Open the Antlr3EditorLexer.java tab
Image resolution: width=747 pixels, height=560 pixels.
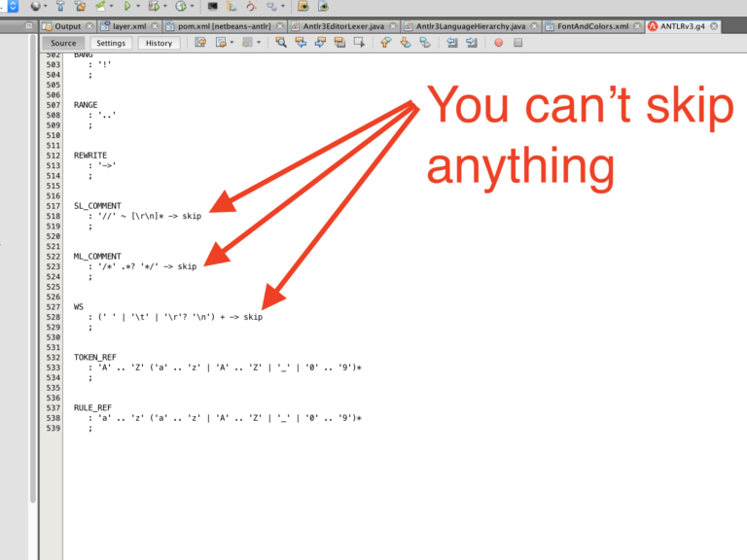tap(343, 26)
